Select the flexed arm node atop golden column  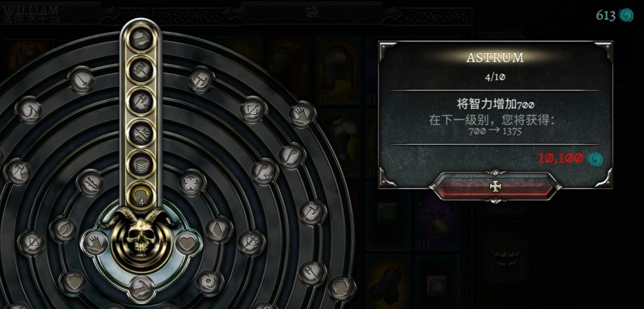pyautogui.click(x=141, y=39)
